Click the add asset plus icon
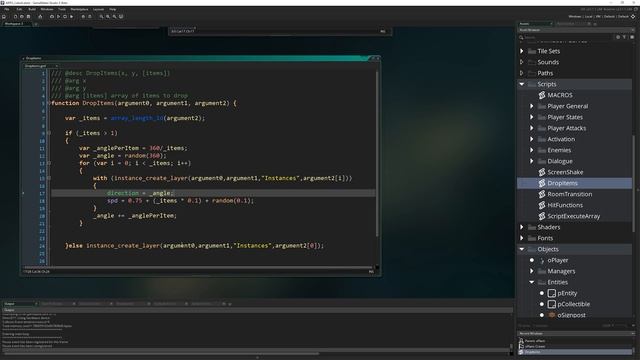This screenshot has width=640, height=360. click(x=618, y=37)
